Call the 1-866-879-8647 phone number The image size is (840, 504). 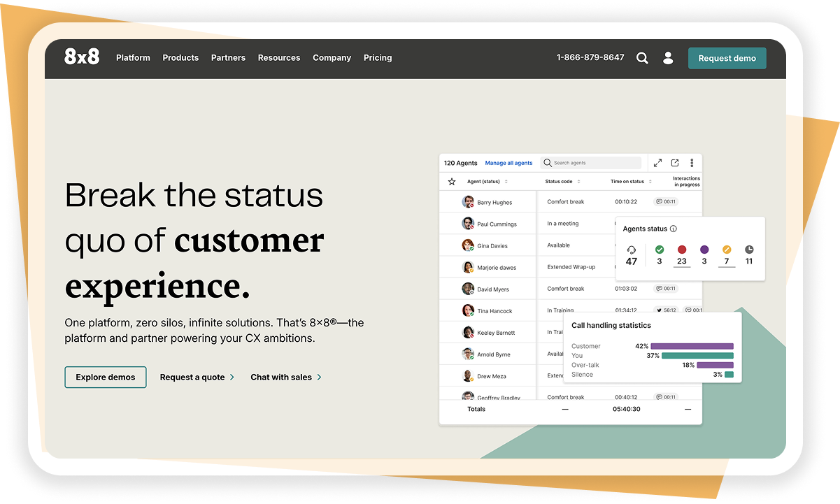click(x=590, y=57)
